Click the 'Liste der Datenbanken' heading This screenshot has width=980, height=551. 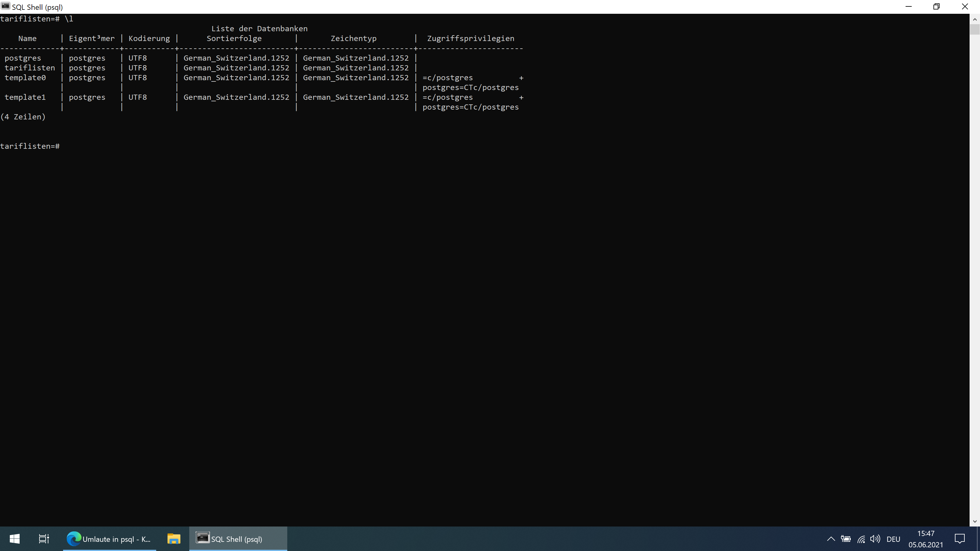pyautogui.click(x=259, y=28)
